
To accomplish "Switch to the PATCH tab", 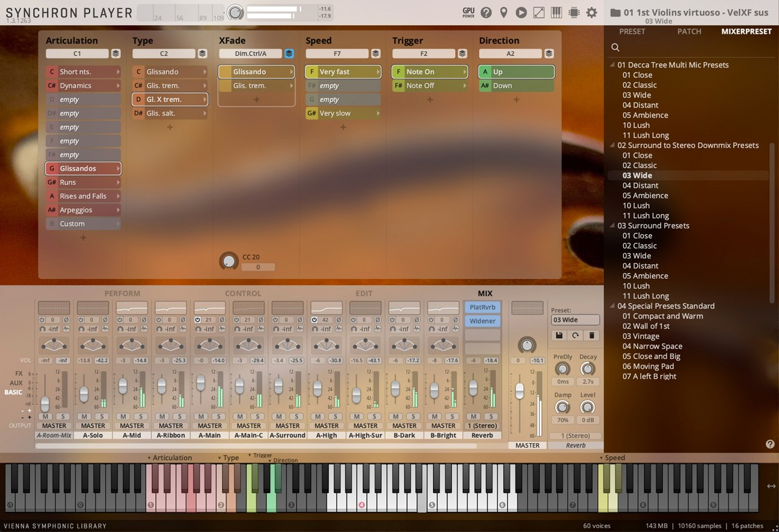I will pyautogui.click(x=689, y=30).
